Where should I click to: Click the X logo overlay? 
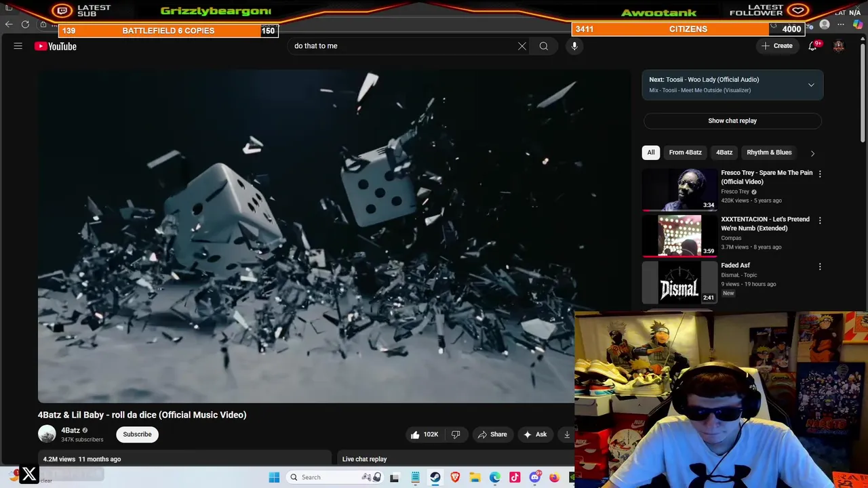pyautogui.click(x=29, y=474)
